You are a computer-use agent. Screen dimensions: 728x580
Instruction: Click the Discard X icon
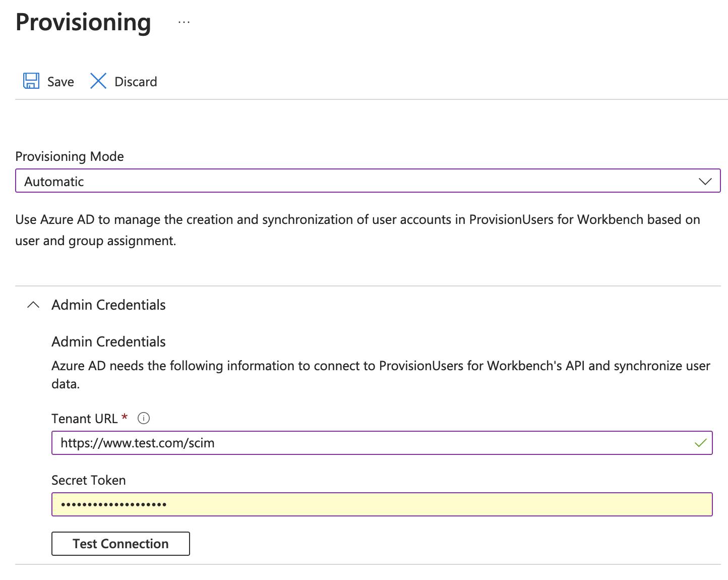[98, 81]
